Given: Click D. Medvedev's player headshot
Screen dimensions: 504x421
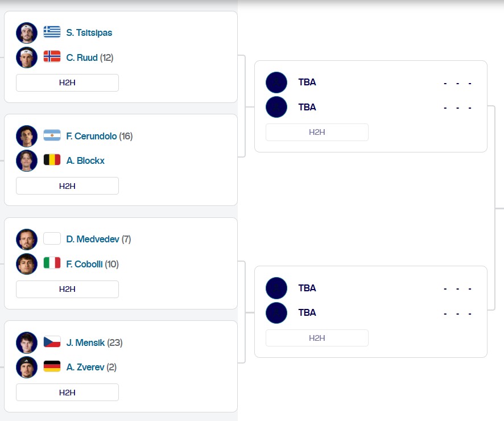Looking at the screenshot, I should (x=27, y=240).
